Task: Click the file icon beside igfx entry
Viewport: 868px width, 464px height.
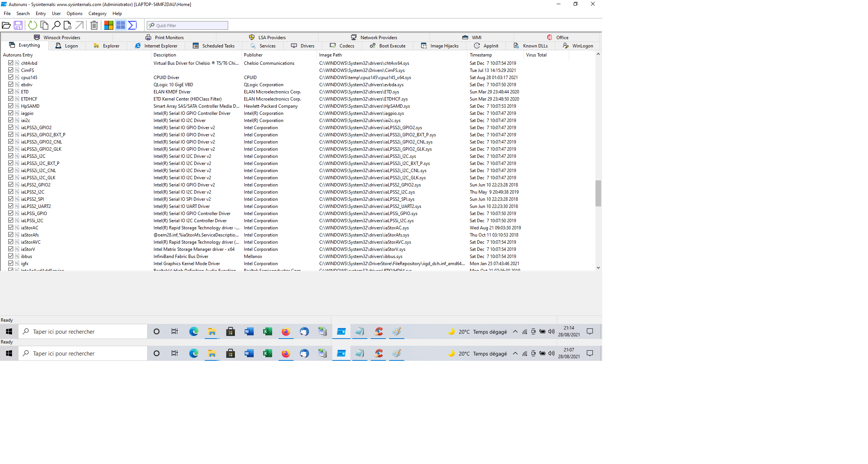Action: click(x=17, y=263)
